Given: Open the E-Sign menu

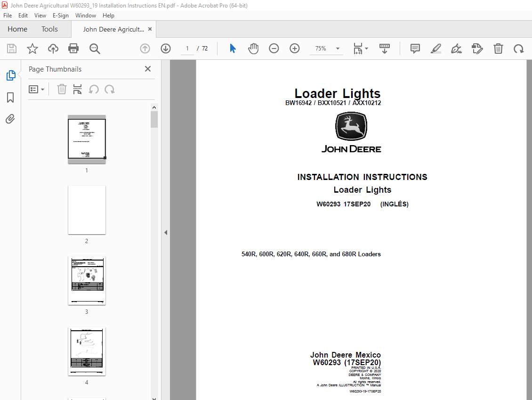Looking at the screenshot, I should pos(61,15).
